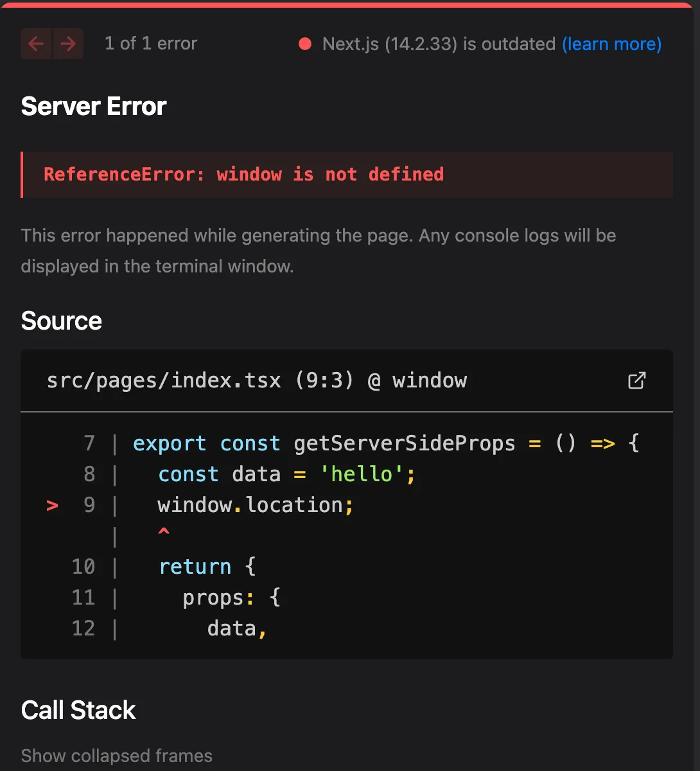The width and height of the screenshot is (700, 771).
Task: Click code line 12 "data,"
Action: click(x=237, y=628)
